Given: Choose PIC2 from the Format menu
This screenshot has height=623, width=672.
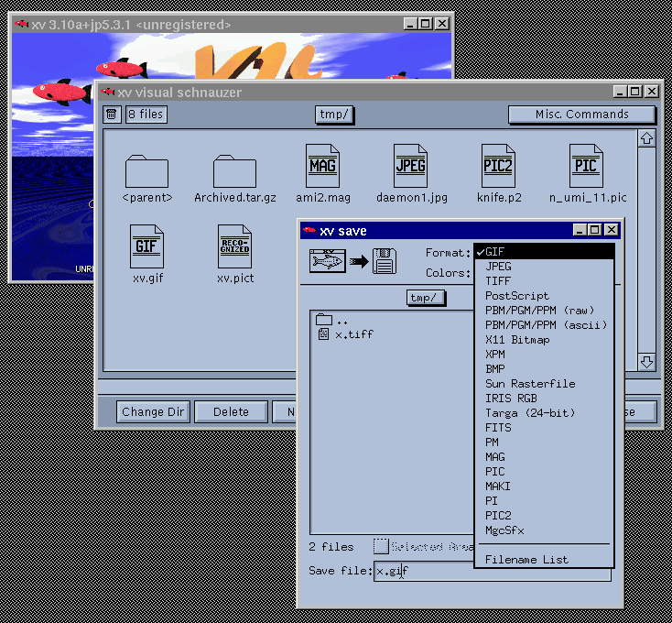Looking at the screenshot, I should (x=545, y=516).
